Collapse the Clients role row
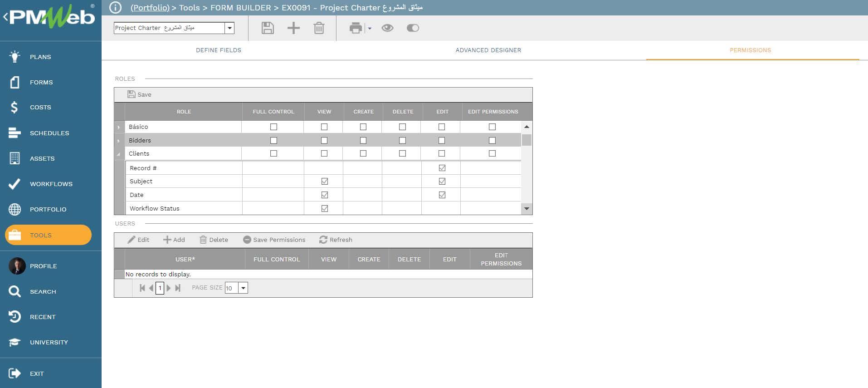This screenshot has height=388, width=868. click(119, 154)
